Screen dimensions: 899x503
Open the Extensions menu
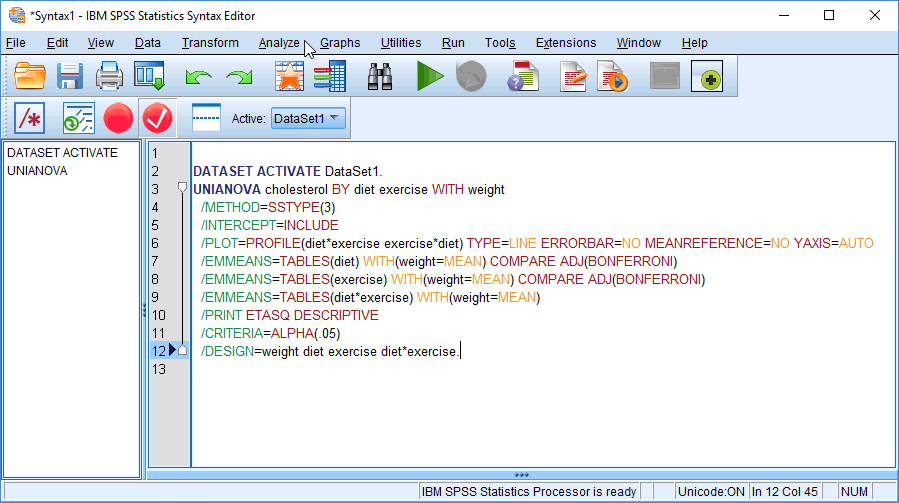click(566, 43)
